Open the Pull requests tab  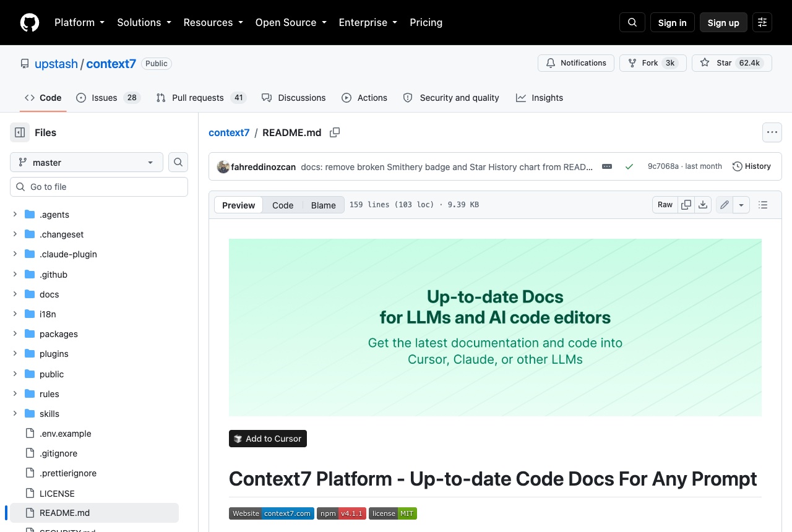point(201,98)
